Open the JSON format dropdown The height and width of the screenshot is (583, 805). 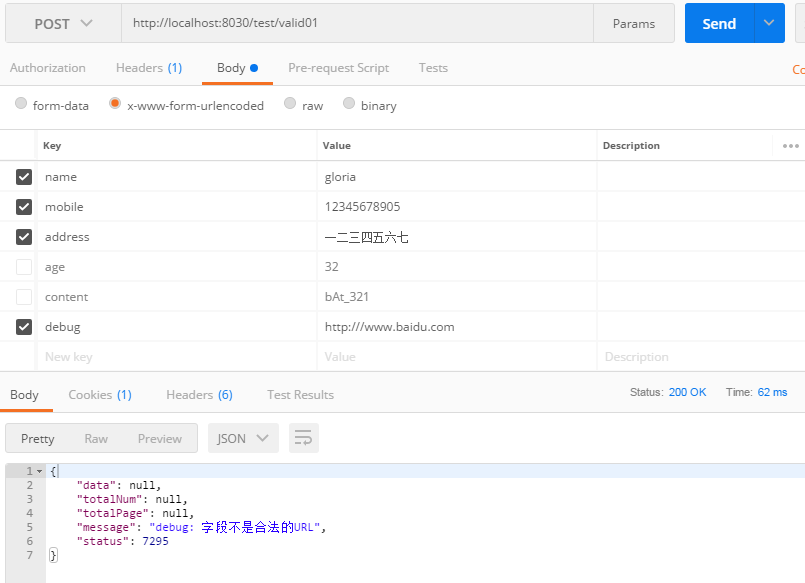pos(243,438)
